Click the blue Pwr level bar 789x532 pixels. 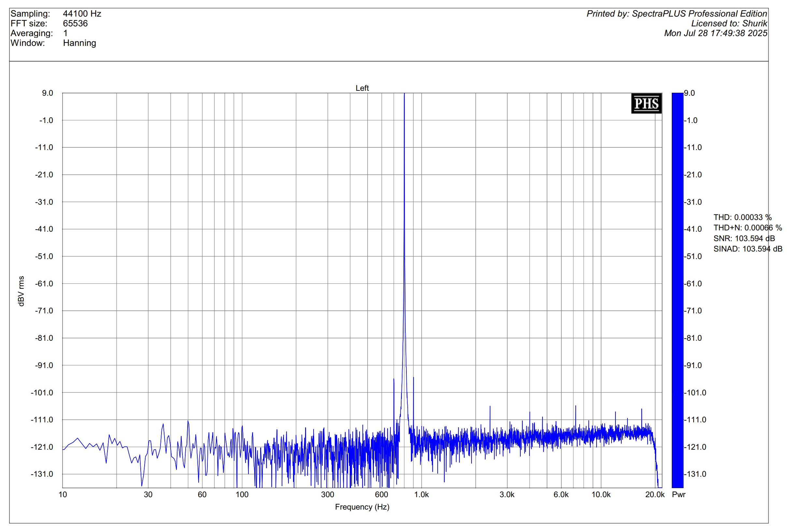677,290
